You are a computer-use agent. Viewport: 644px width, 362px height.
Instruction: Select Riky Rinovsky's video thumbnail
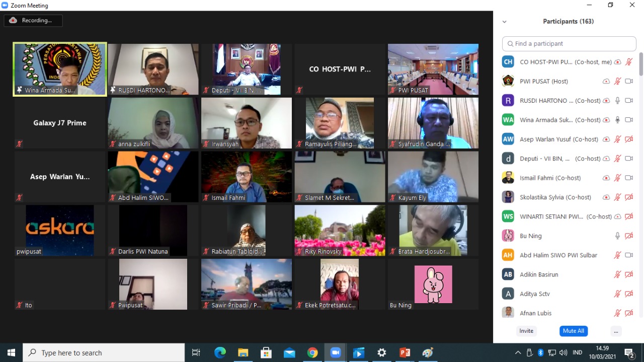pos(340,230)
